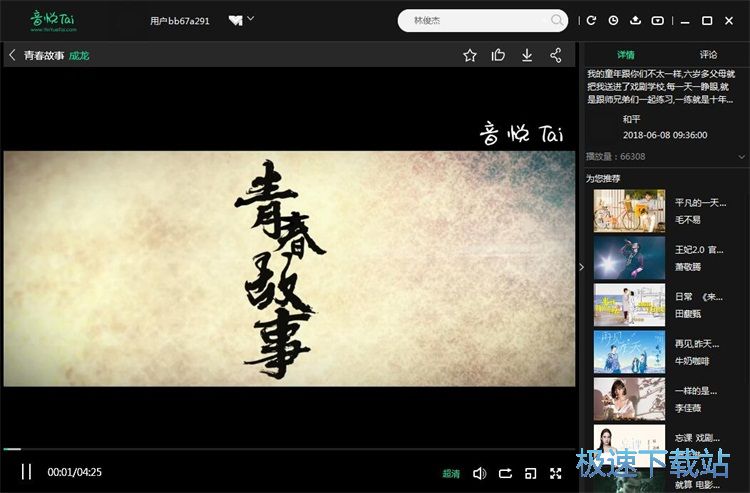The width and height of the screenshot is (750, 493).
Task: Refresh using the reload icon
Action: (x=592, y=21)
